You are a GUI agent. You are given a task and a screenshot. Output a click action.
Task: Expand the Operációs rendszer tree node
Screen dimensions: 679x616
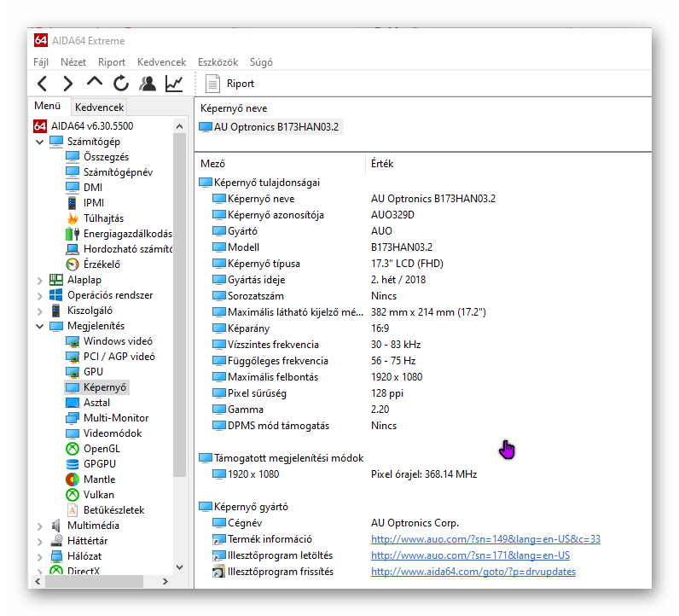coord(40,296)
